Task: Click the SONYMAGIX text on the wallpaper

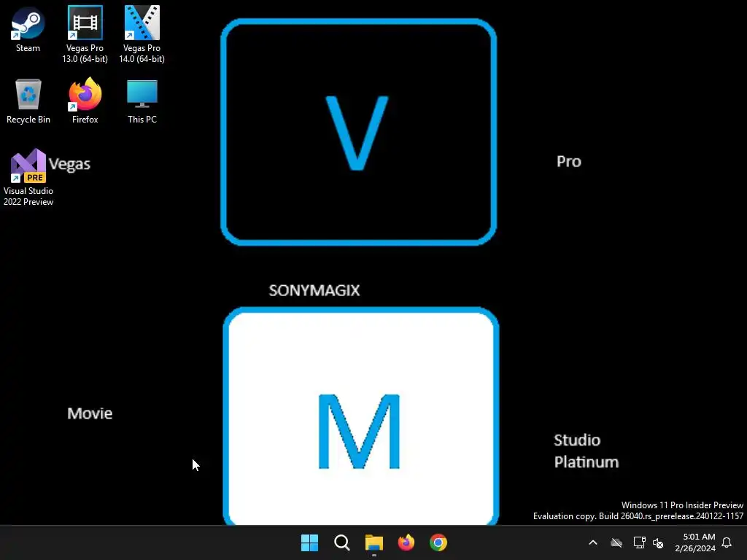Action: click(x=314, y=290)
